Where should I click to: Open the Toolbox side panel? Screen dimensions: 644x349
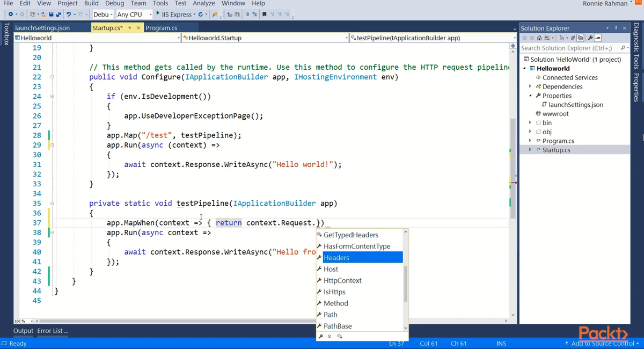tap(6, 34)
